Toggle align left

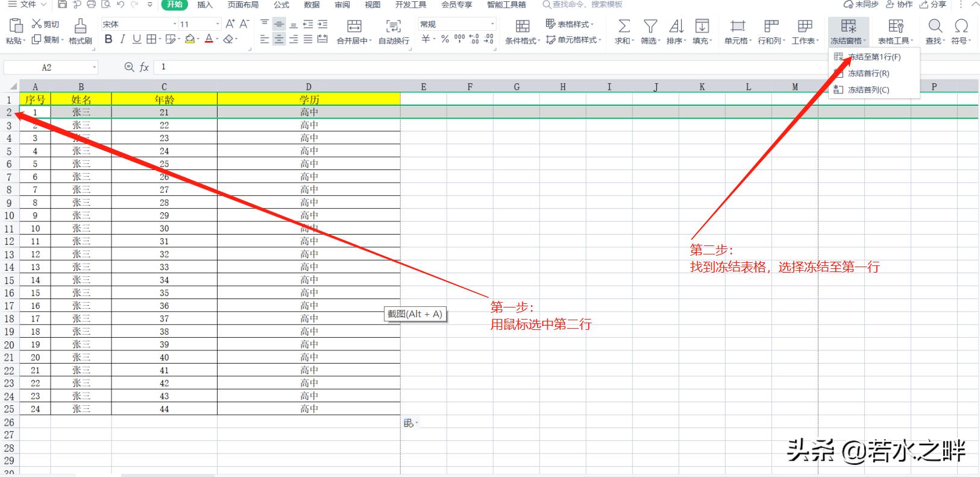pos(265,39)
